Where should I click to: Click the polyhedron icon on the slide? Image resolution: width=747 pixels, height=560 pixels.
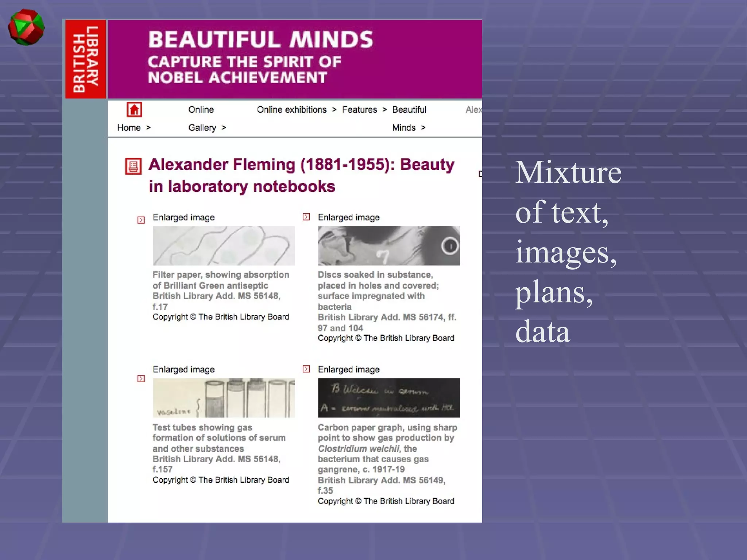pyautogui.click(x=26, y=27)
